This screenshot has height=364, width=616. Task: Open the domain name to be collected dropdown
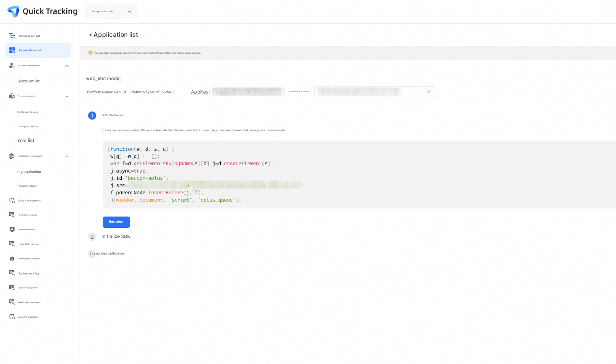[375, 92]
